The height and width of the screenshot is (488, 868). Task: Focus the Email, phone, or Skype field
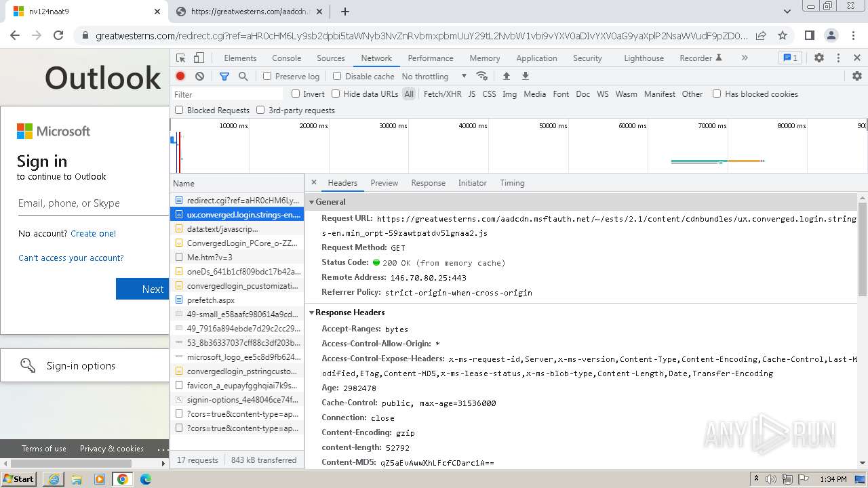[x=94, y=203]
